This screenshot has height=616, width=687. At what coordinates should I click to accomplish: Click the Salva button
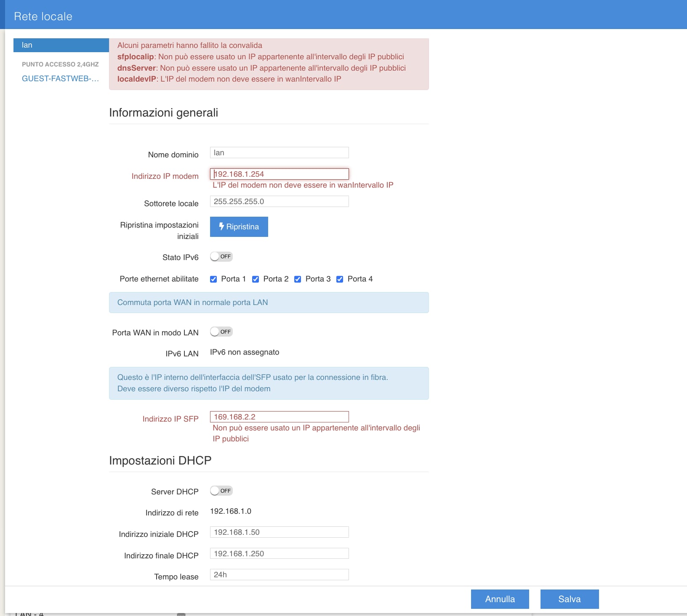click(x=570, y=599)
